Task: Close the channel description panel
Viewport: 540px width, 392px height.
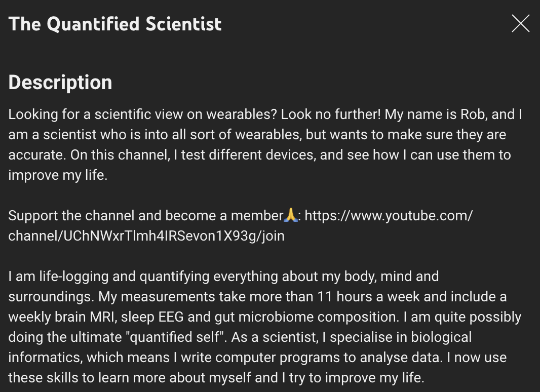Action: point(520,24)
